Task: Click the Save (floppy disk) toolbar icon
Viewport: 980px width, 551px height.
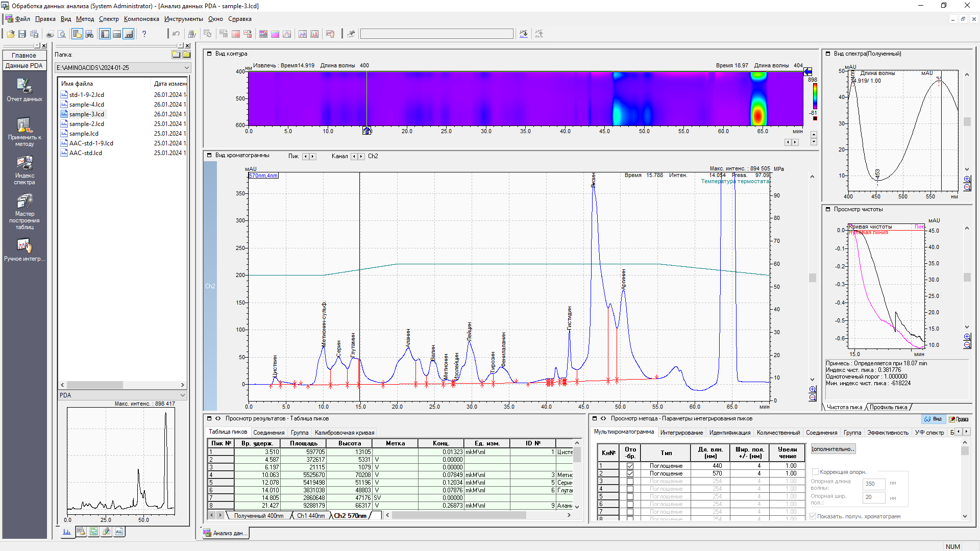Action: click(x=22, y=34)
